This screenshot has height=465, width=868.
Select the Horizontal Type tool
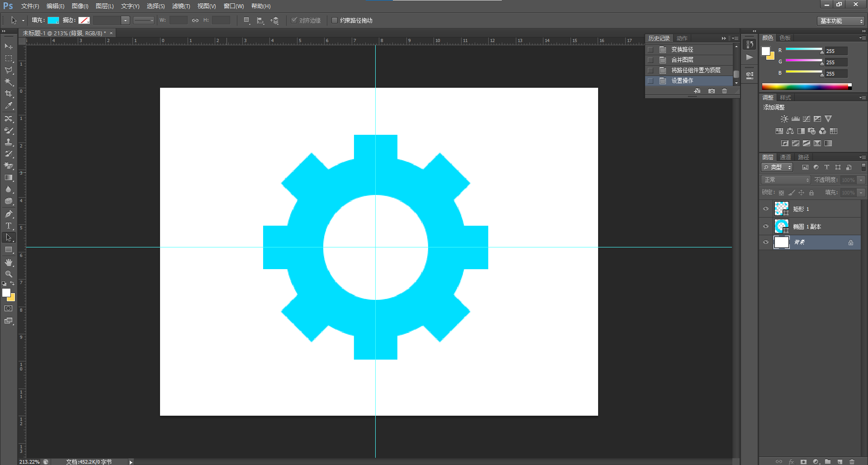pos(9,226)
